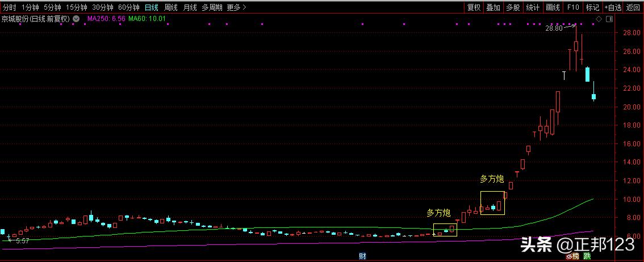Add the stock via +自选
644x262 pixels.
coord(612,7)
